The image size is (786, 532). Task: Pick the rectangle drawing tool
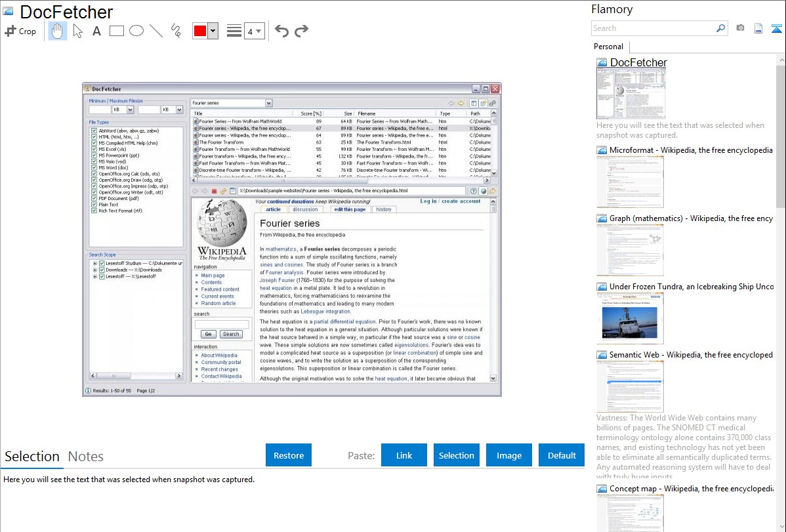tap(116, 31)
